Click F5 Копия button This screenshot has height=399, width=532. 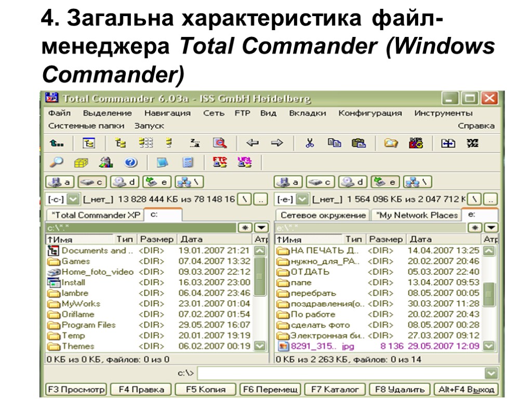(206, 389)
